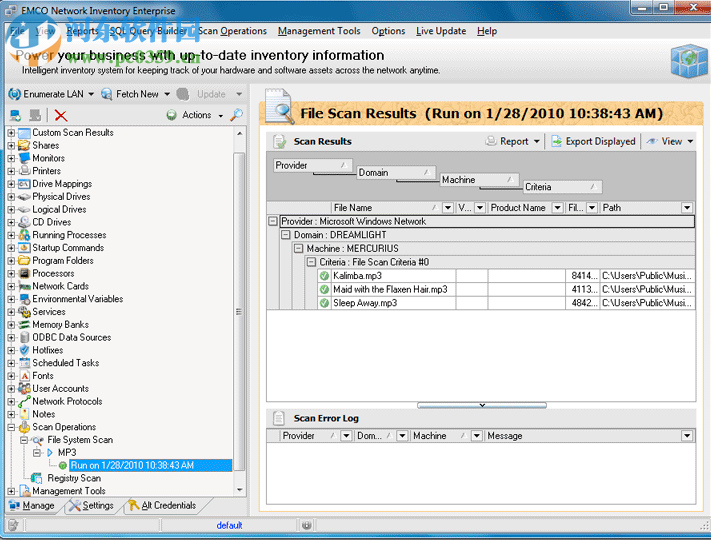The height and width of the screenshot is (540, 711).
Task: Collapse the Scan Operations node
Action: click(x=11, y=427)
